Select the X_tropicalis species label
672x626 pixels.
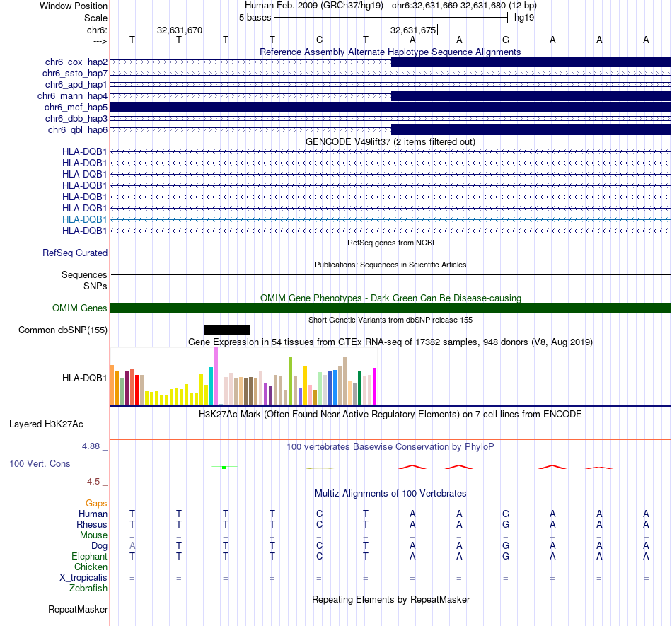tap(83, 577)
